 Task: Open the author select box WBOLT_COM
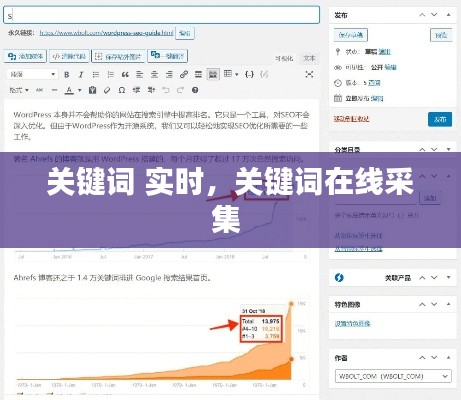pos(393,376)
